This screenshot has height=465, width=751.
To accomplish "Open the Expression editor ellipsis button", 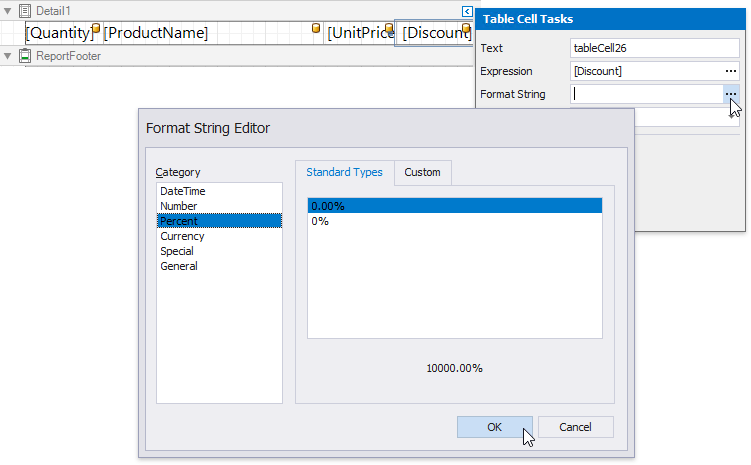I will tap(732, 71).
